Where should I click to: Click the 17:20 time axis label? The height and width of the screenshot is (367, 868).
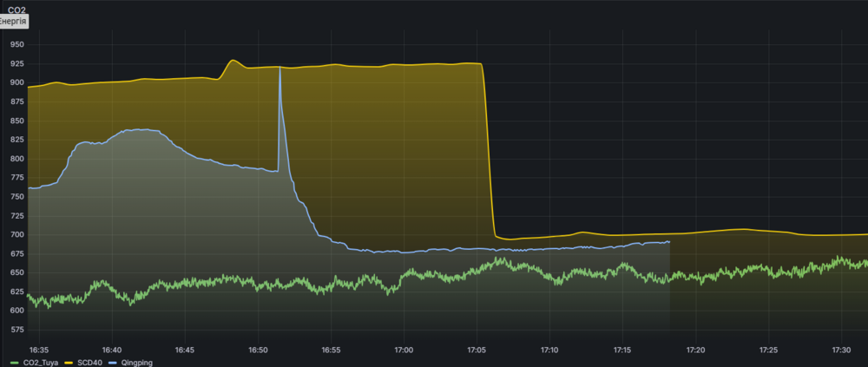tap(696, 351)
